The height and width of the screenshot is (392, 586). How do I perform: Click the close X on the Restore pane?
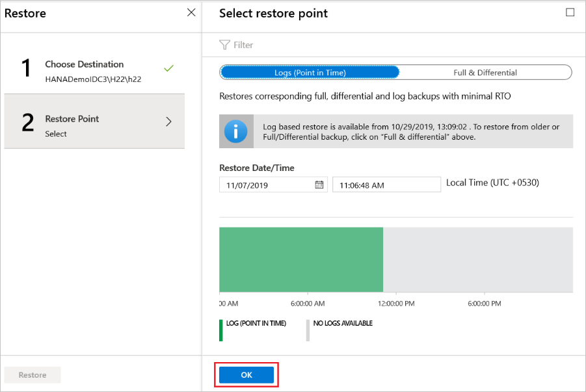pyautogui.click(x=191, y=12)
